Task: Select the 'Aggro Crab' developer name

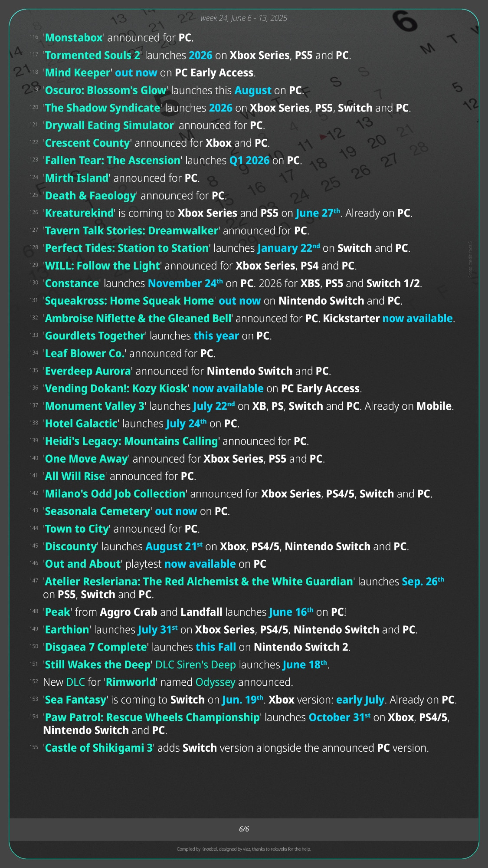Action: [x=128, y=612]
